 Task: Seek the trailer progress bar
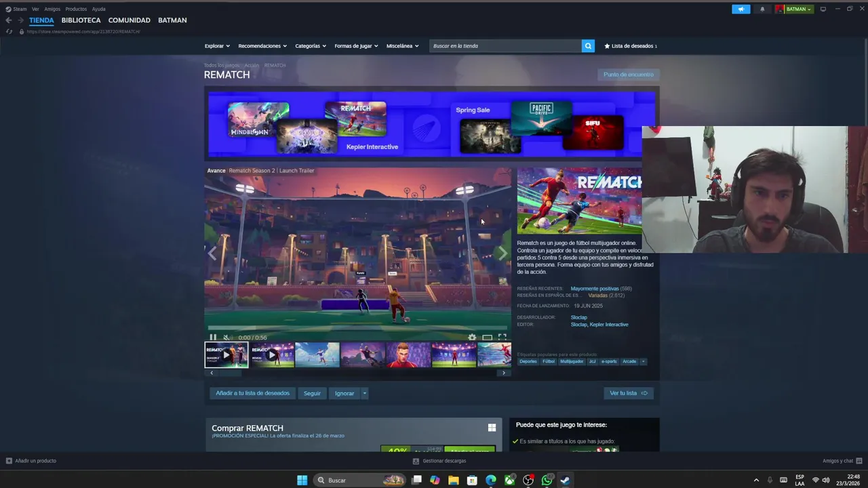(356, 329)
